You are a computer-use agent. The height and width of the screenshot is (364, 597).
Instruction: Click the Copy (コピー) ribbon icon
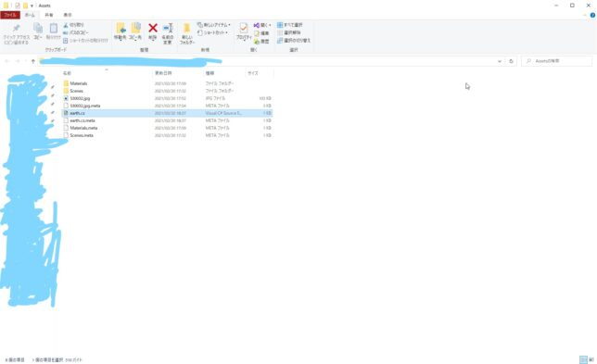pyautogui.click(x=38, y=31)
